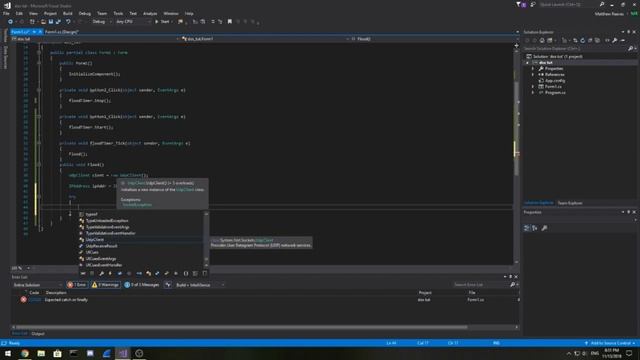Screen dimensions: 640x360
Task: Click the Collapse All icon in Solution Explorer
Action: tap(590, 40)
